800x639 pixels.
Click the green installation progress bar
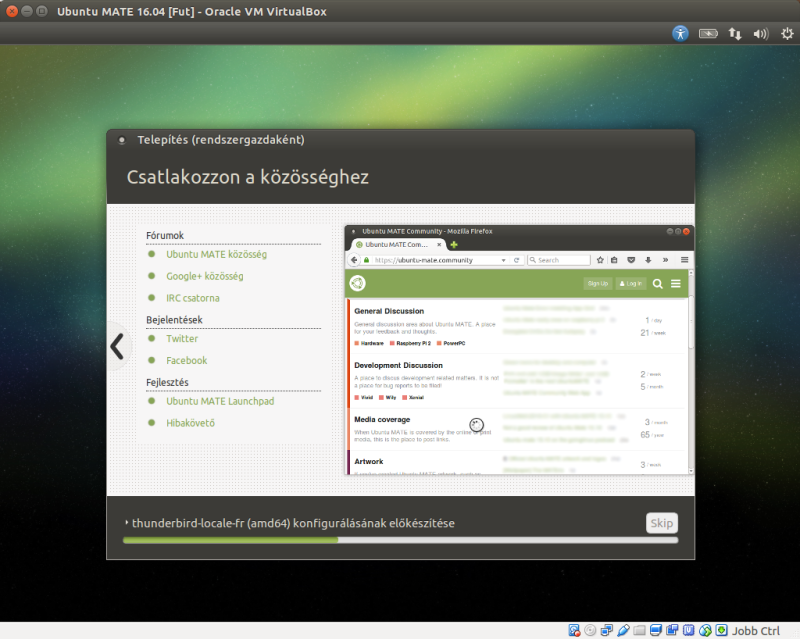(x=400, y=540)
